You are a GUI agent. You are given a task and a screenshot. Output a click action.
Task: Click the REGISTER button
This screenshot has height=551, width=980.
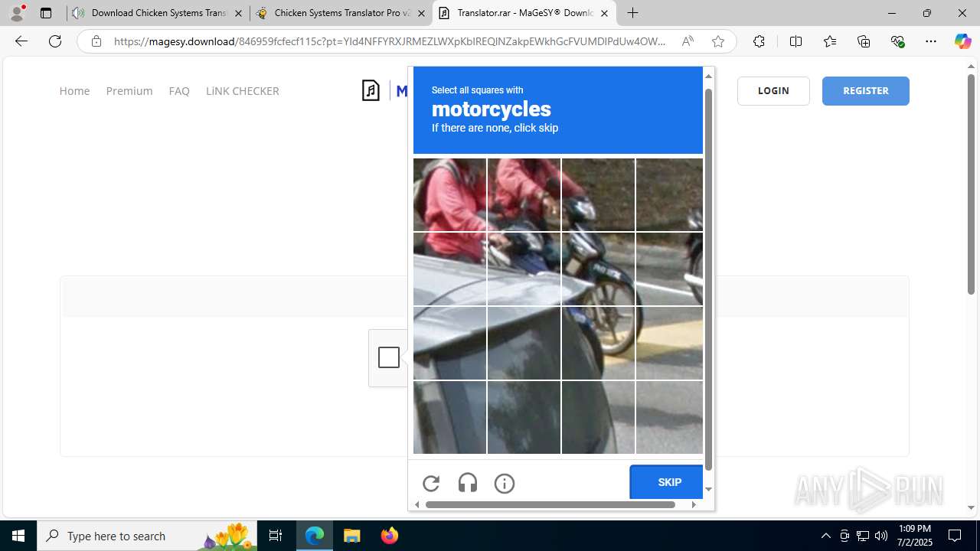click(866, 90)
